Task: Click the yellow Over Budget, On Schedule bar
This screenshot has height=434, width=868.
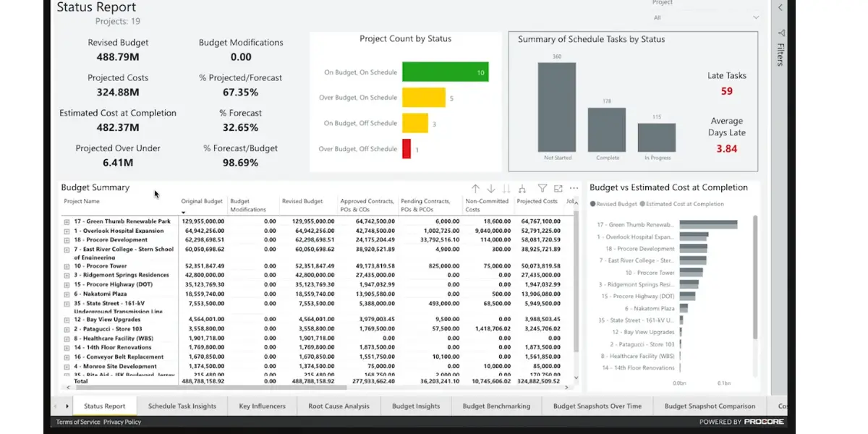Action: coord(423,98)
